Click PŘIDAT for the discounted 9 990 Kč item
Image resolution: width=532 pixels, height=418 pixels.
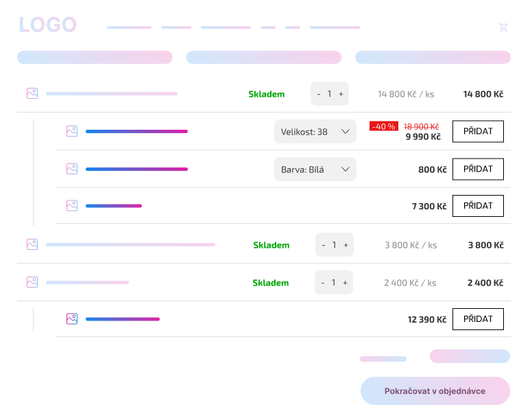pos(478,131)
